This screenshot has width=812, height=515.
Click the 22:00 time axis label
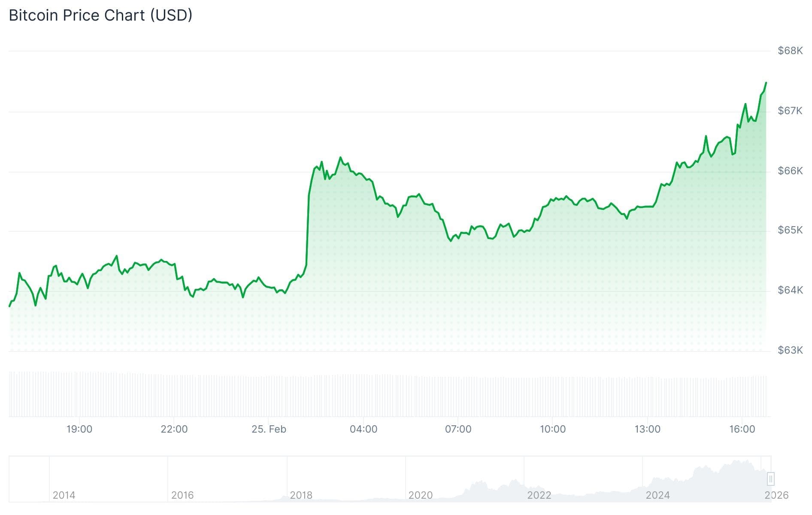point(174,429)
